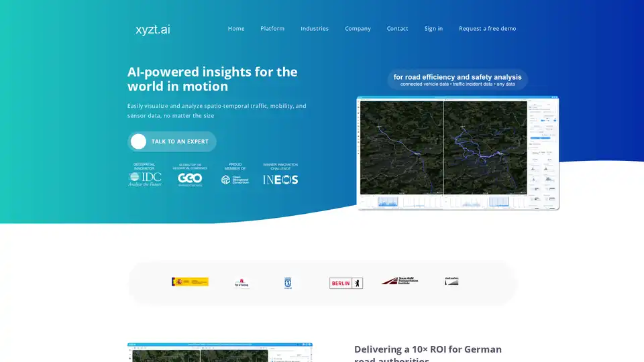Click the Port of Hamburg logo

pos(241,283)
